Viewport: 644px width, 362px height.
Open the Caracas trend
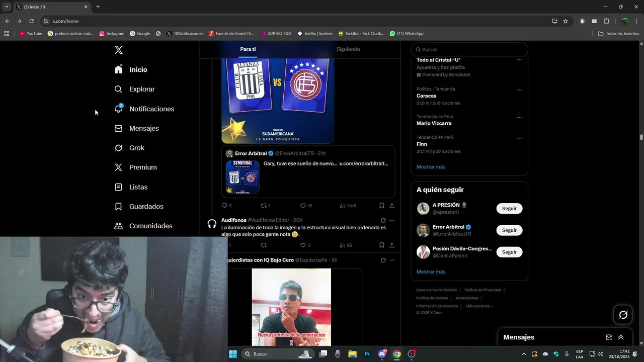pos(426,96)
